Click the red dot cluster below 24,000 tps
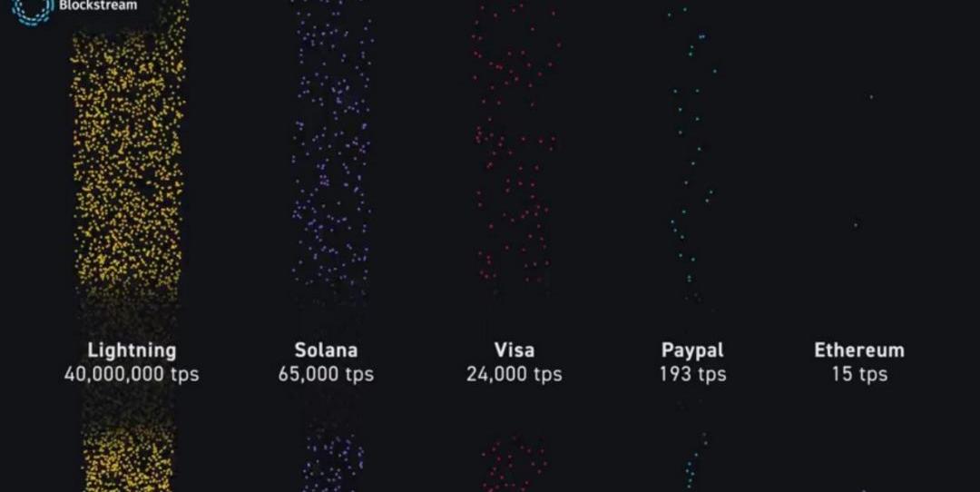The image size is (980, 492). click(514, 463)
